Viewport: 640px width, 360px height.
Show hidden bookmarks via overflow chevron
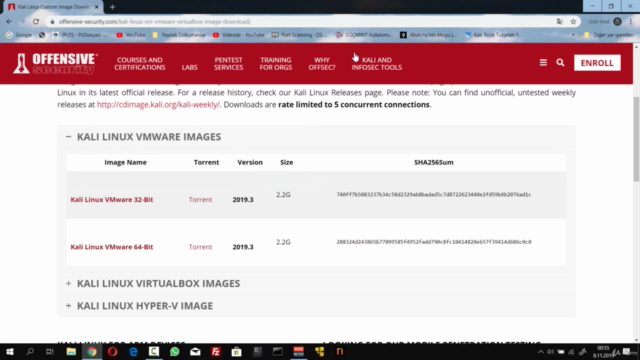click(573, 35)
